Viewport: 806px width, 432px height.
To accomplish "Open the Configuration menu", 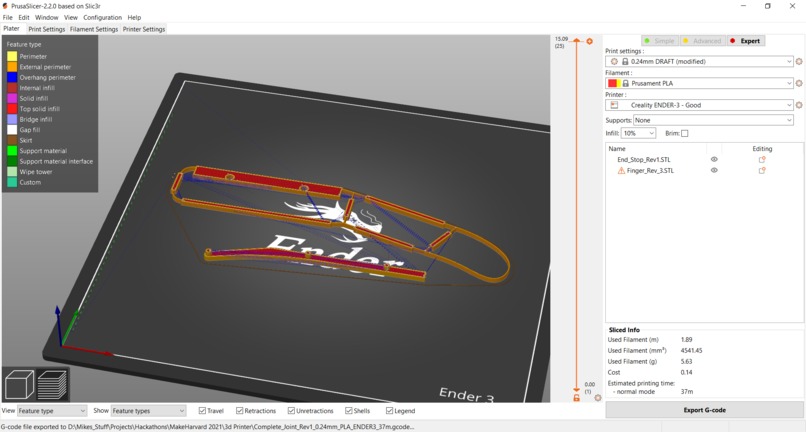I will tap(103, 17).
